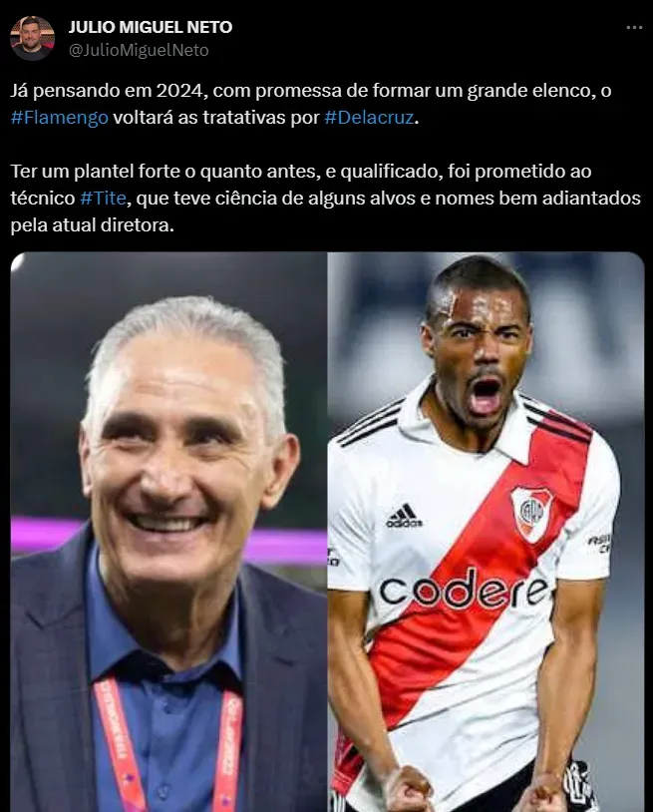Open Julio Miguel Neto's profile avatar
Image resolution: width=653 pixels, height=812 pixels.
point(32,38)
